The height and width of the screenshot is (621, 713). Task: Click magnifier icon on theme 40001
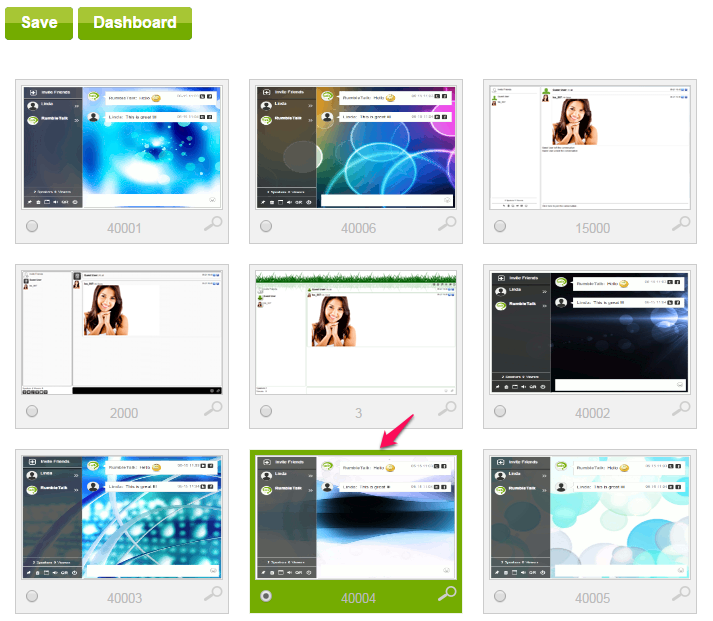coord(214,225)
